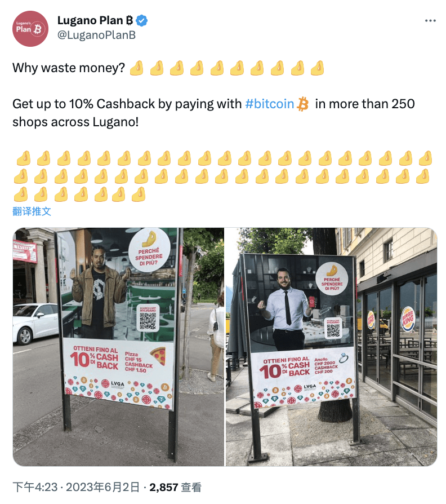This screenshot has width=446, height=504.
Task: Click the blue verified badge
Action: [141, 20]
